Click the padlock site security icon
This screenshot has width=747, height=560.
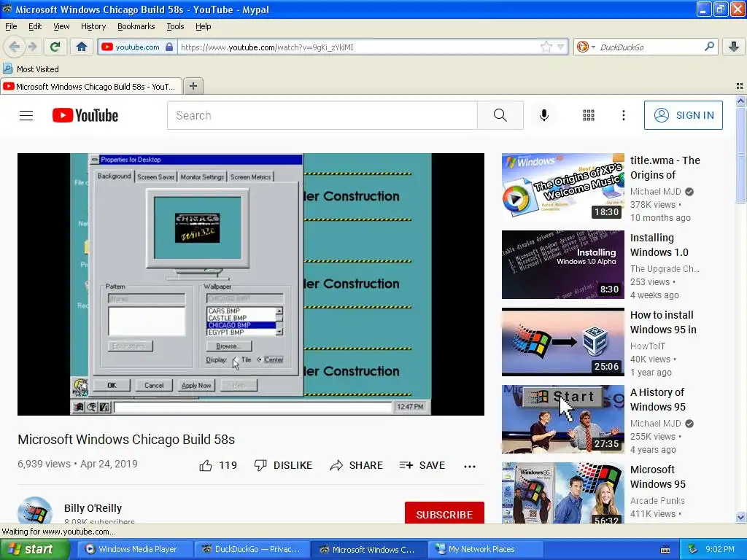point(169,47)
